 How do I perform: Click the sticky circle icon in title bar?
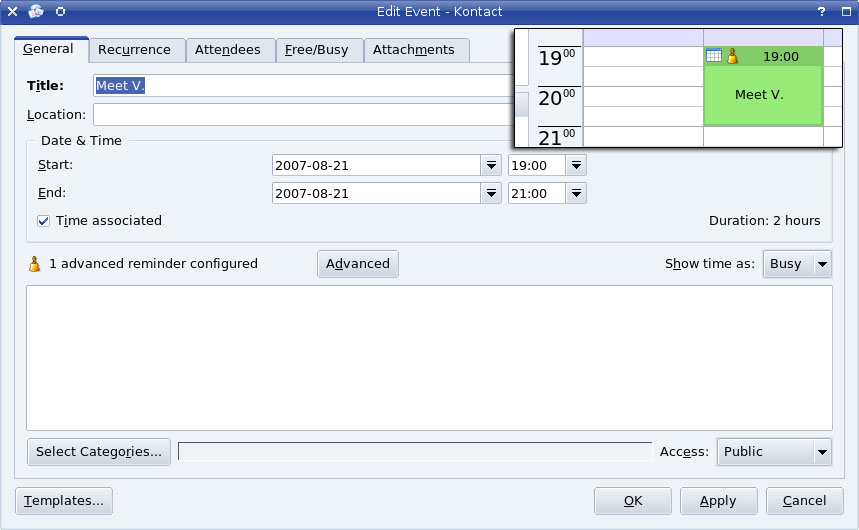pyautogui.click(x=60, y=11)
